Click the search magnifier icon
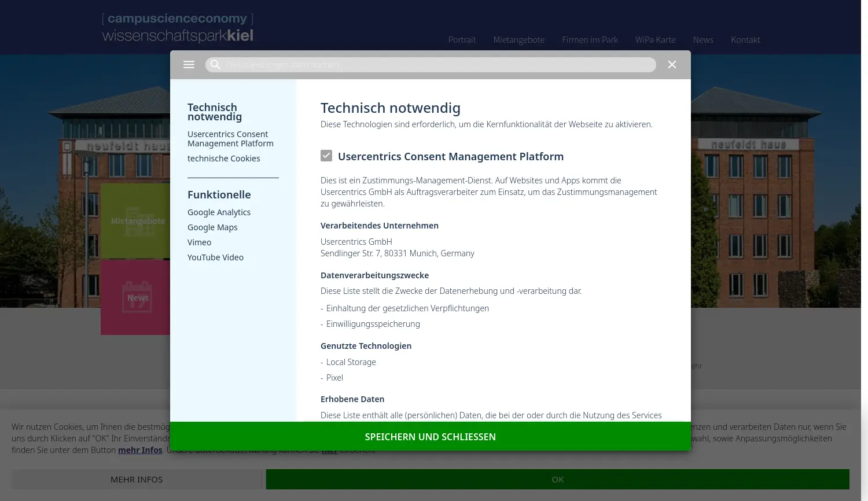Image resolution: width=868 pixels, height=501 pixels. pos(215,64)
